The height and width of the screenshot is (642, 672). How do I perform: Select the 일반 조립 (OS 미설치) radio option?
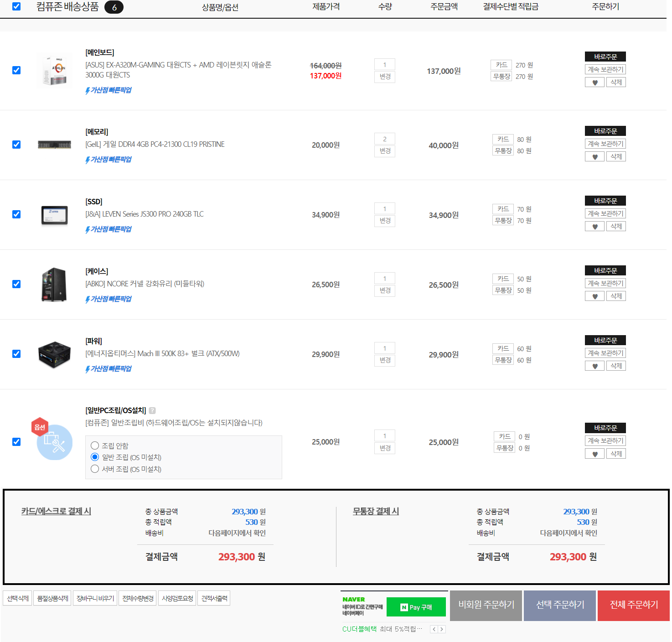[x=95, y=457]
